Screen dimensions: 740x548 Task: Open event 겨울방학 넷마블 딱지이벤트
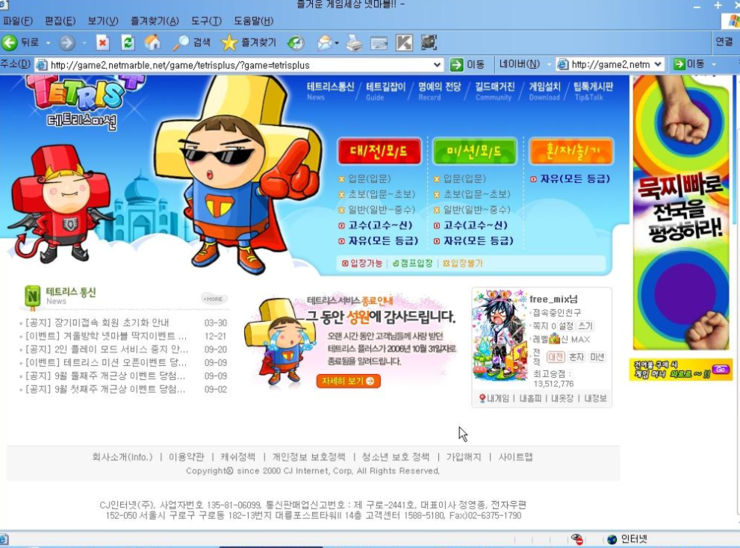(106, 336)
